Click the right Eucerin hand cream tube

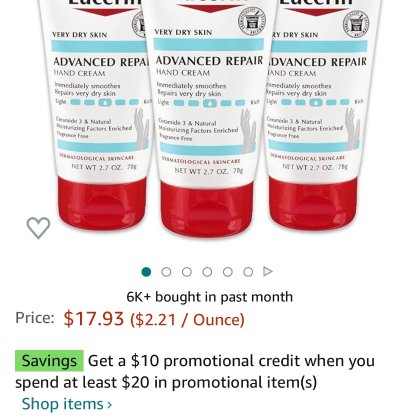click(x=320, y=115)
